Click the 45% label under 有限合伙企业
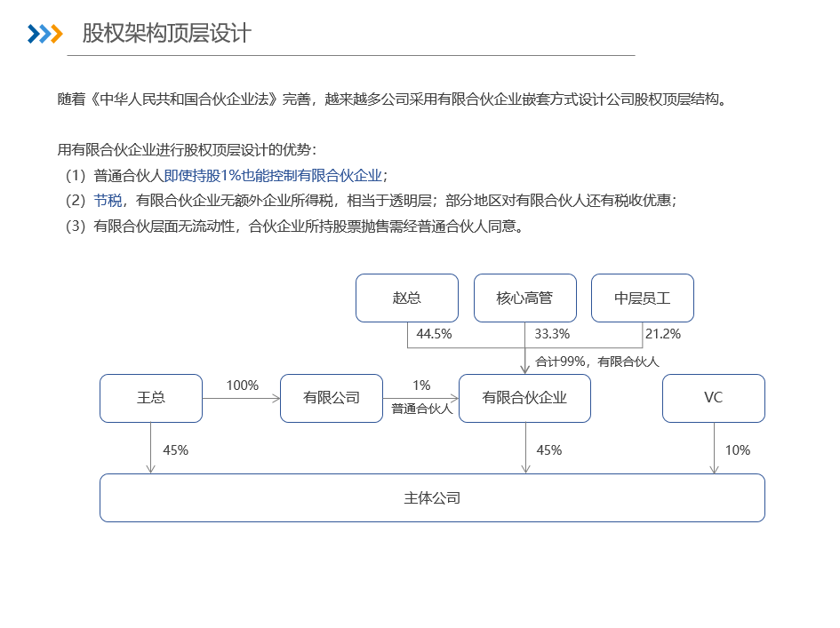Screen dimensions: 840x628 point(549,450)
